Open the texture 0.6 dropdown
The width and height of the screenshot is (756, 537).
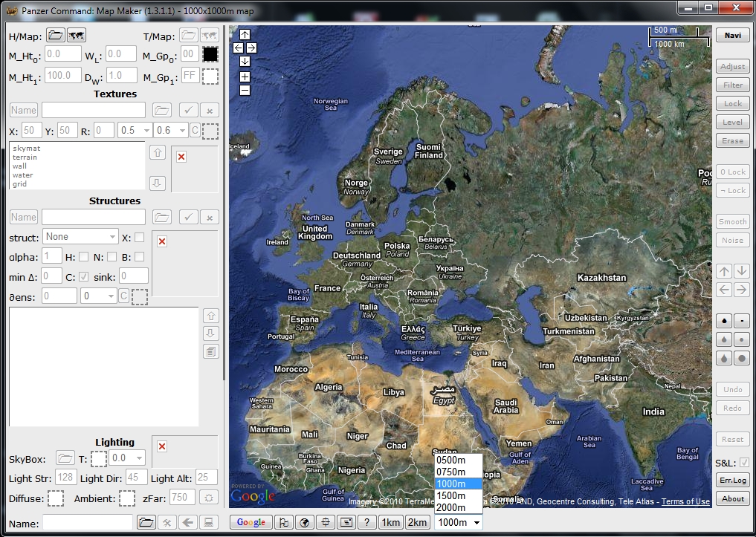pos(171,131)
